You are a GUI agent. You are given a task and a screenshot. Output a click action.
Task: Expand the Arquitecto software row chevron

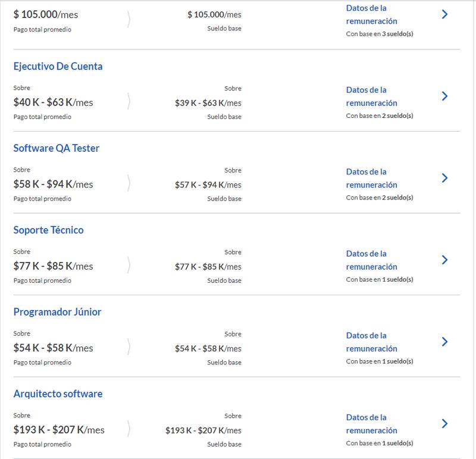(444, 423)
